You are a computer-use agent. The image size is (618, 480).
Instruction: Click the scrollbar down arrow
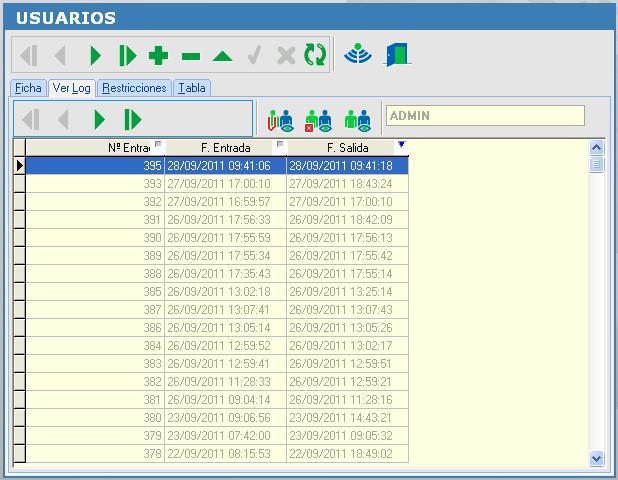pyautogui.click(x=596, y=459)
